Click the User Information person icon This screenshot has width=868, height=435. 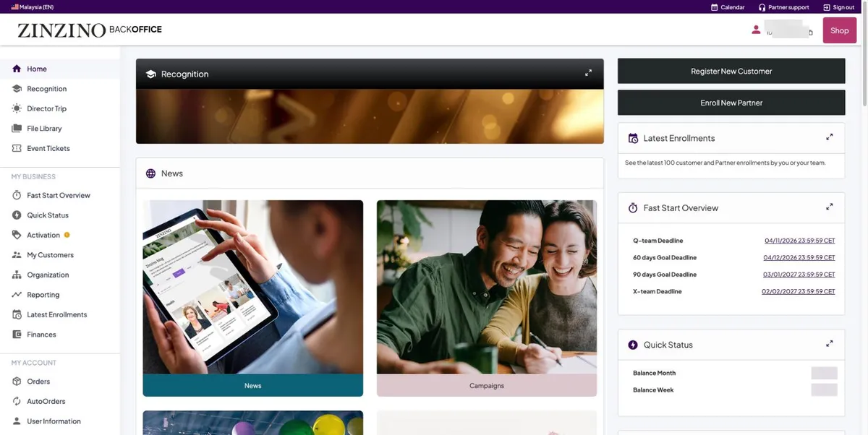[x=17, y=421]
